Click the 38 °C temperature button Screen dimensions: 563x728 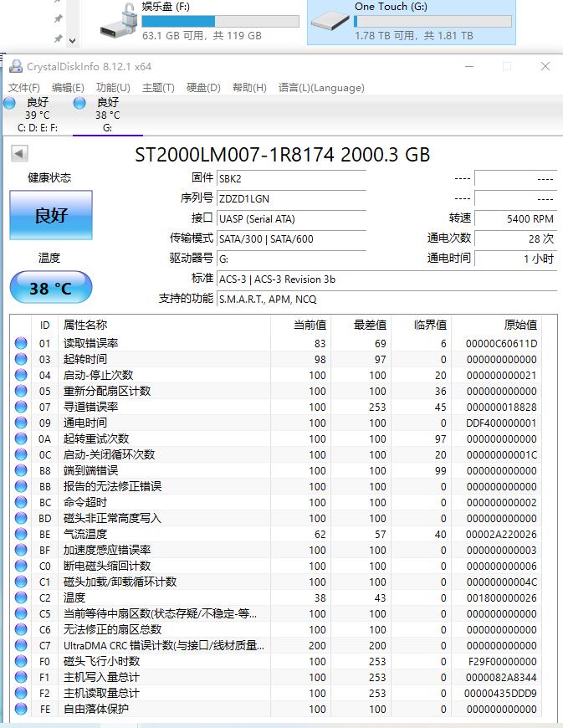pos(51,288)
